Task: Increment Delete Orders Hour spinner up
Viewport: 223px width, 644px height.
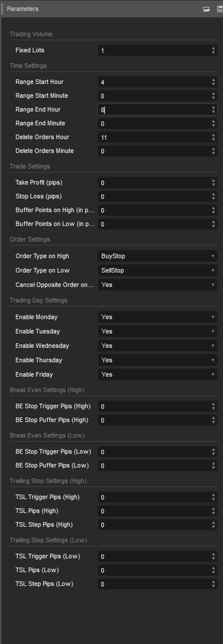Action: coord(213,135)
